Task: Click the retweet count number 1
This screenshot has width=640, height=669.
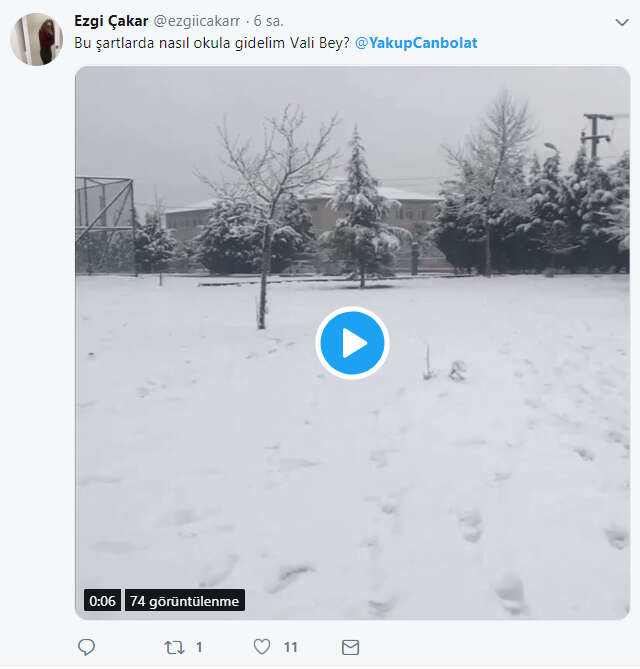Action: point(200,647)
